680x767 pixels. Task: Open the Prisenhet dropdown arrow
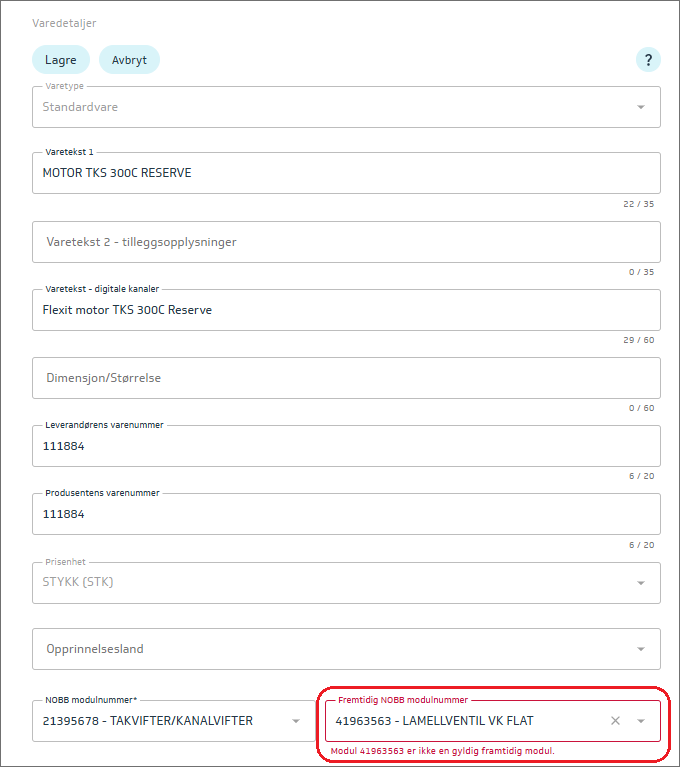pos(640,583)
